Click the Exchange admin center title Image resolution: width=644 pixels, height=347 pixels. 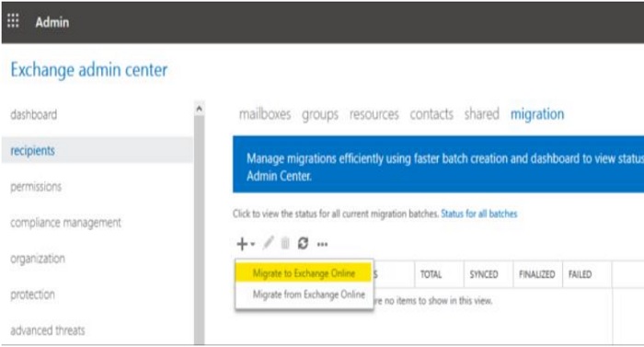(x=88, y=70)
